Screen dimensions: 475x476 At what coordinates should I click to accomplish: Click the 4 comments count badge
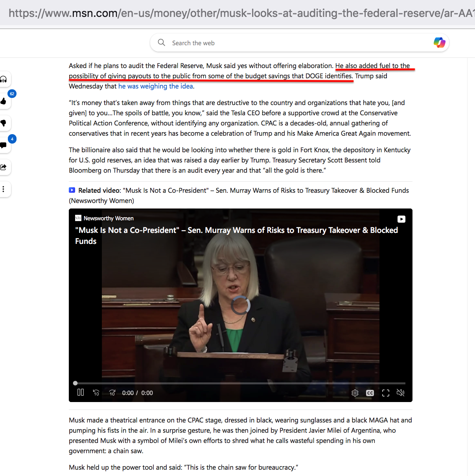tap(12, 139)
